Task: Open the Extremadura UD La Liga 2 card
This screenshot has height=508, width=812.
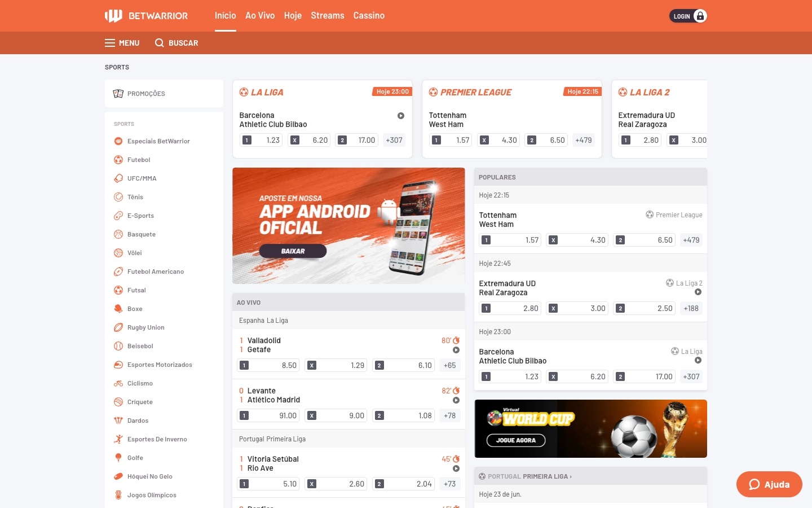Action: coord(659,119)
